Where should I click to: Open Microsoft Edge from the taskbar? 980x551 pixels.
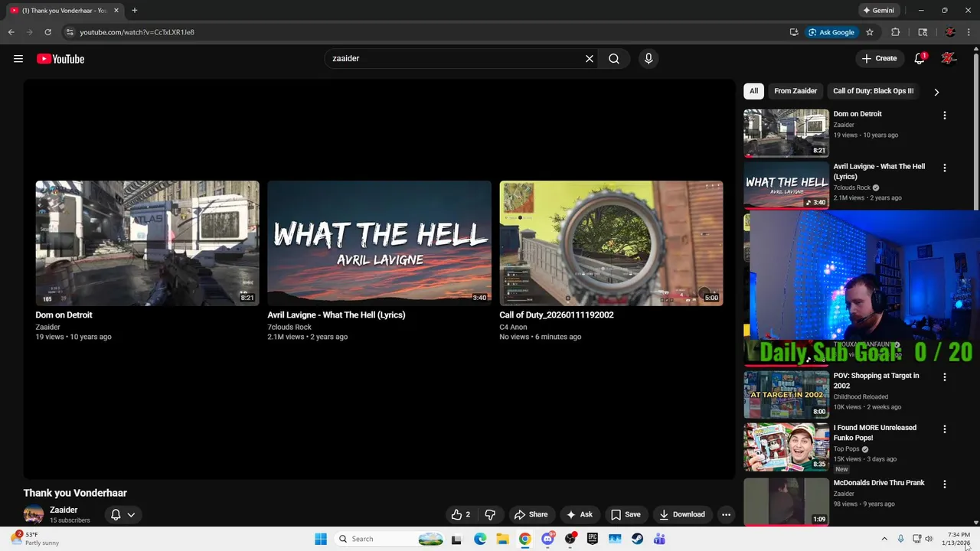tap(480, 539)
